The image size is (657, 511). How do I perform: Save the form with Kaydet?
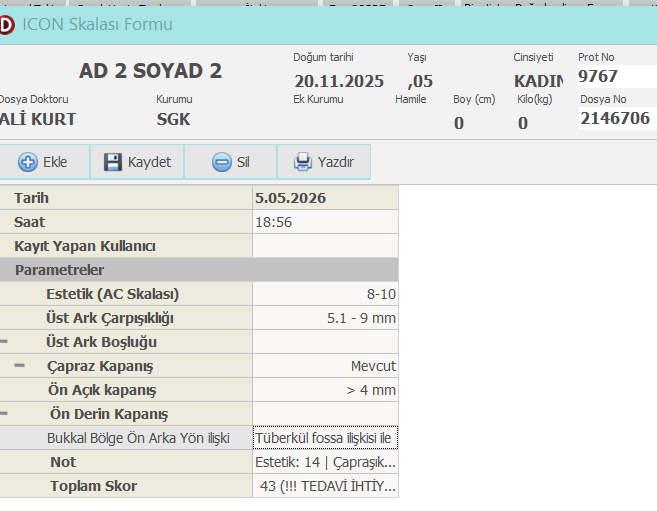pyautogui.click(x=137, y=162)
